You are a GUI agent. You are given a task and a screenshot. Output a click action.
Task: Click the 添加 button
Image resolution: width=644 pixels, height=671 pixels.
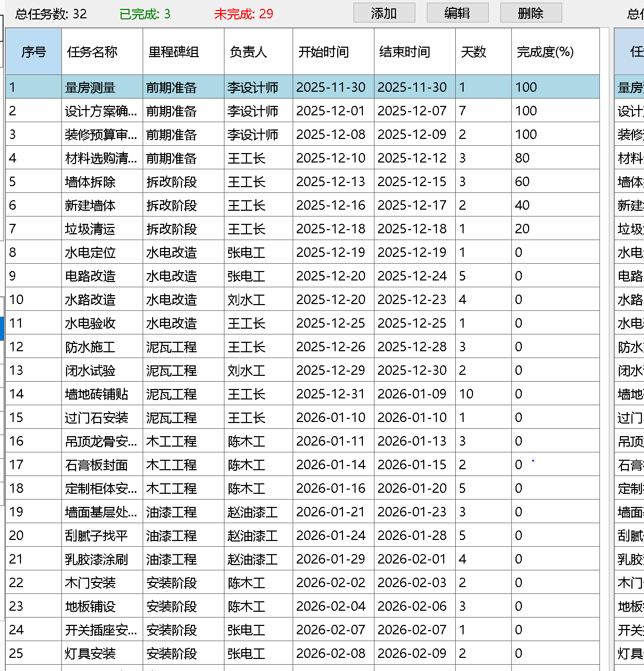click(x=384, y=13)
